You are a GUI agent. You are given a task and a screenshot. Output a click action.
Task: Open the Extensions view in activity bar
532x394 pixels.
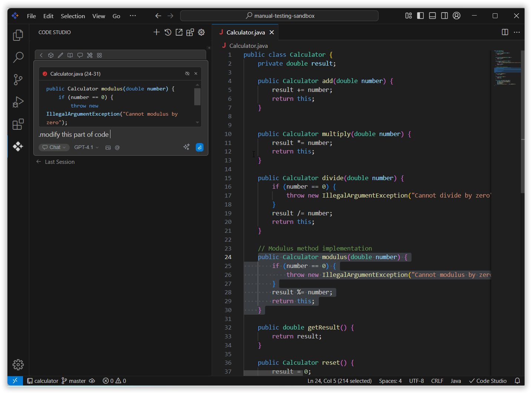[18, 124]
